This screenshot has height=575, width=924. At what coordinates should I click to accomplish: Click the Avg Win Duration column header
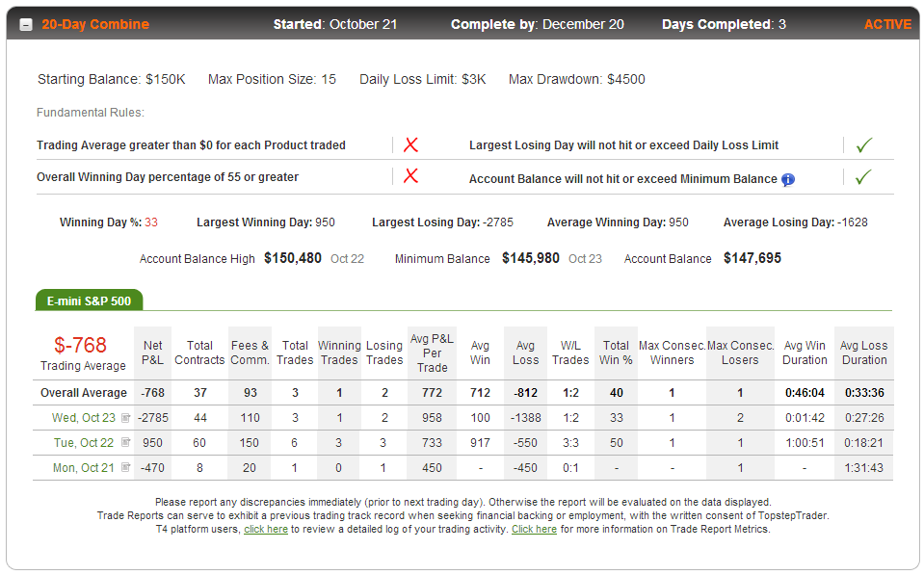click(805, 353)
